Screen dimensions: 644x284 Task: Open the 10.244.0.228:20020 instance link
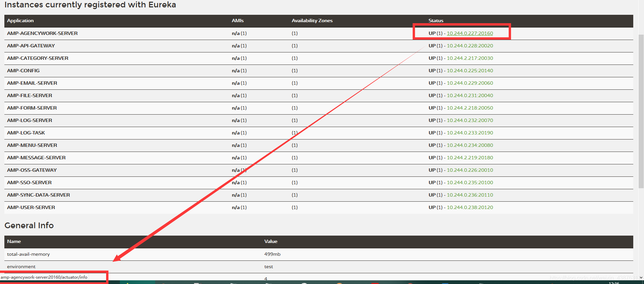point(470,46)
